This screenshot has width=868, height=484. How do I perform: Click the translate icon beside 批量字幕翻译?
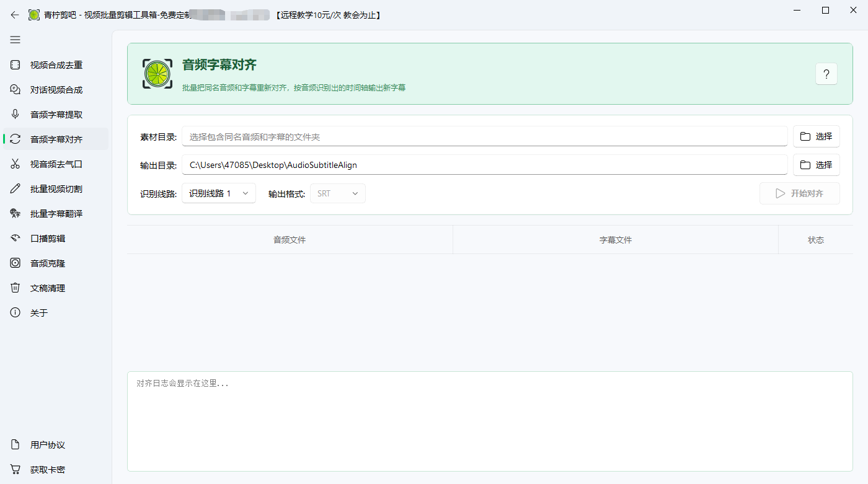click(x=15, y=214)
